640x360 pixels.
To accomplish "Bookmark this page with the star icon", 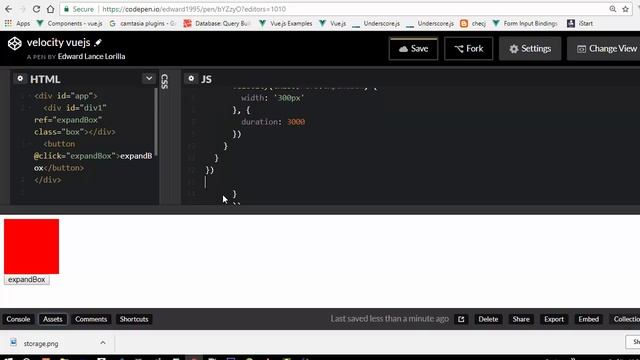I will coord(625,9).
